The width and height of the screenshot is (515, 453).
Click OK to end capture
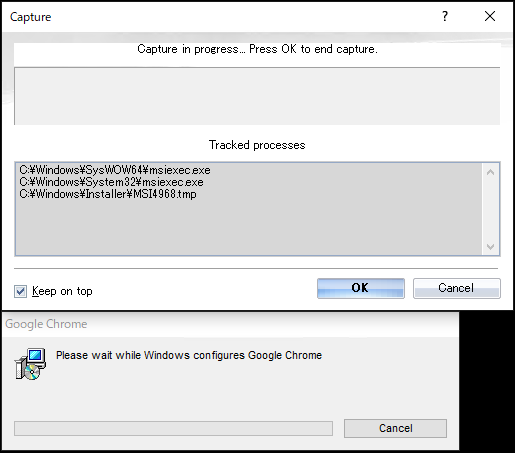[x=361, y=288]
